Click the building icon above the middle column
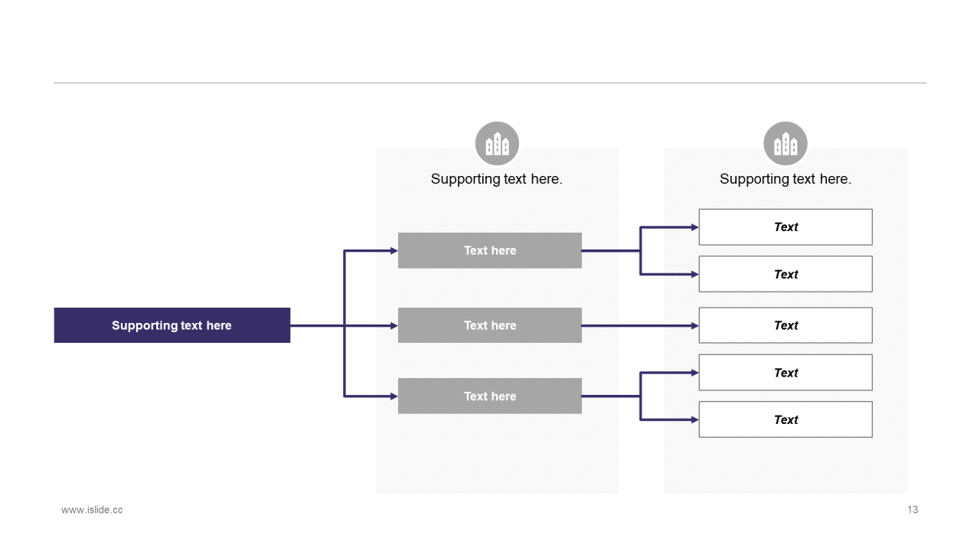Screen dimensions: 980x551 tap(497, 143)
